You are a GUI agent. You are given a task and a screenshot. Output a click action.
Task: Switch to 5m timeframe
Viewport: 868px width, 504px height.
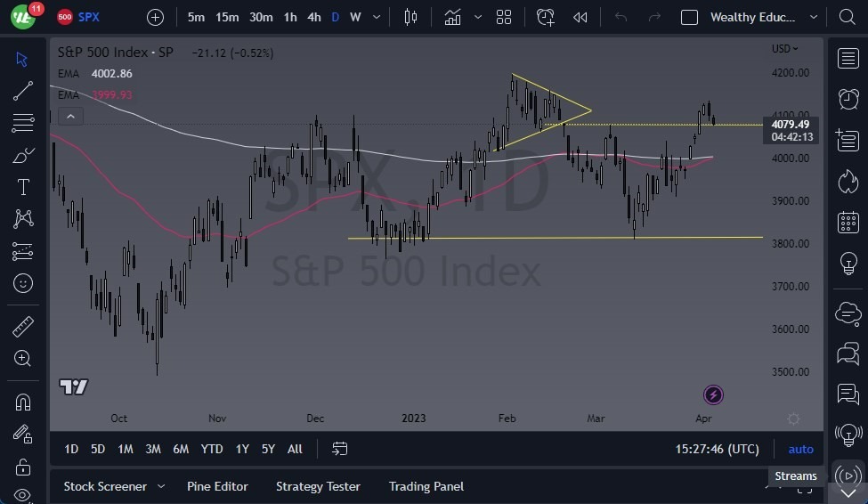pos(196,17)
